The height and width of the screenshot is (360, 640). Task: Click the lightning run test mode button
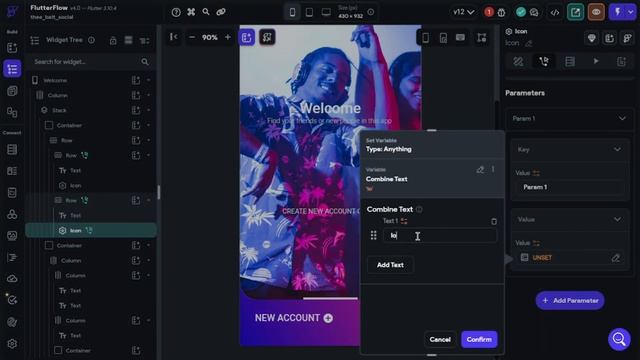(618, 12)
